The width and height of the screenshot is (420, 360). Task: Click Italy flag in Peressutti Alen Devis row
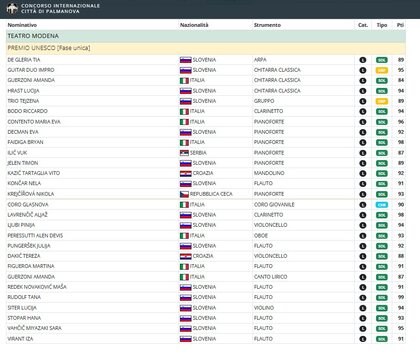(184, 236)
